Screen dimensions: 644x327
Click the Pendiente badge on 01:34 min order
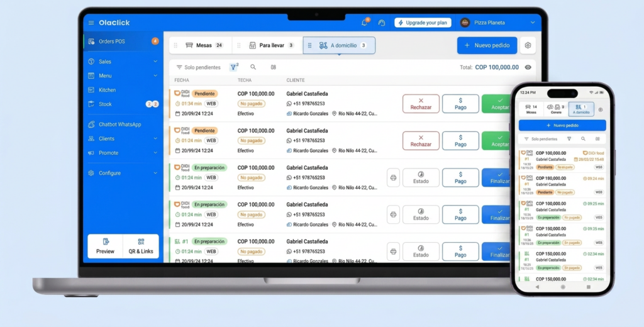point(204,94)
